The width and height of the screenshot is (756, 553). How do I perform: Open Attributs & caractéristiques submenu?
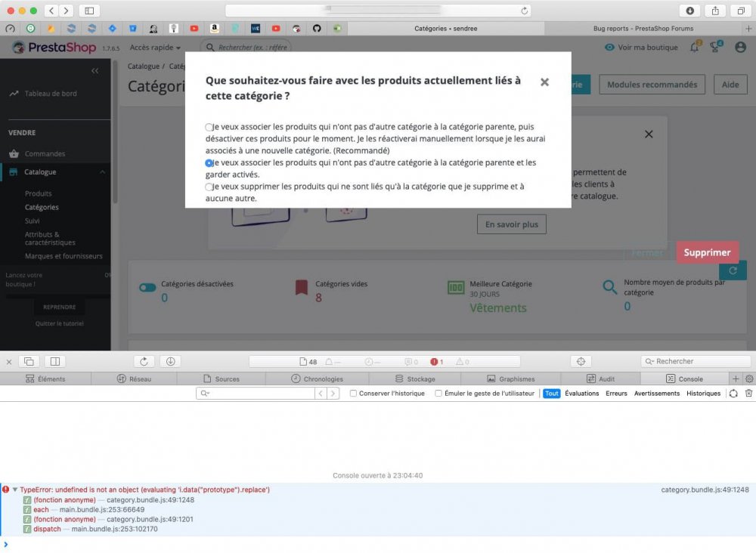coord(50,239)
